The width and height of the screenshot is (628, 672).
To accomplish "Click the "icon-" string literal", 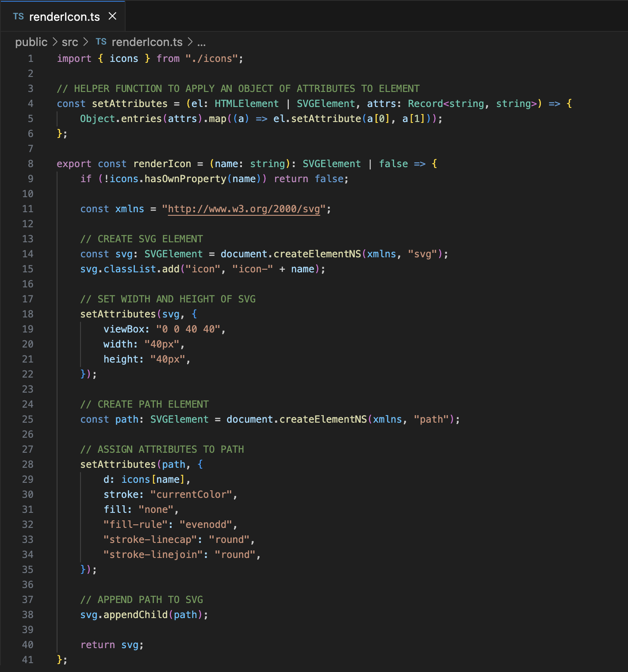I will (x=253, y=269).
